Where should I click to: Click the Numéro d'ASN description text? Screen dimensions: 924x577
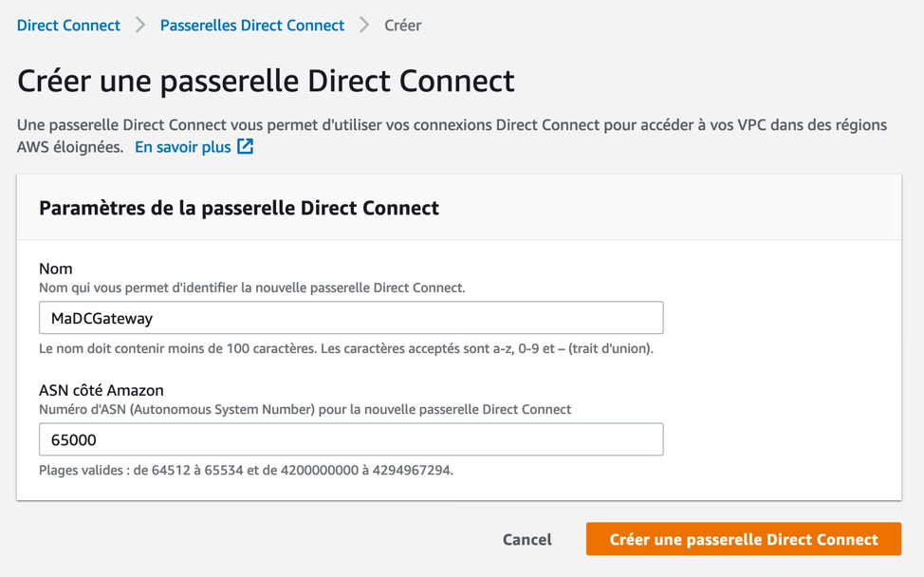305,409
